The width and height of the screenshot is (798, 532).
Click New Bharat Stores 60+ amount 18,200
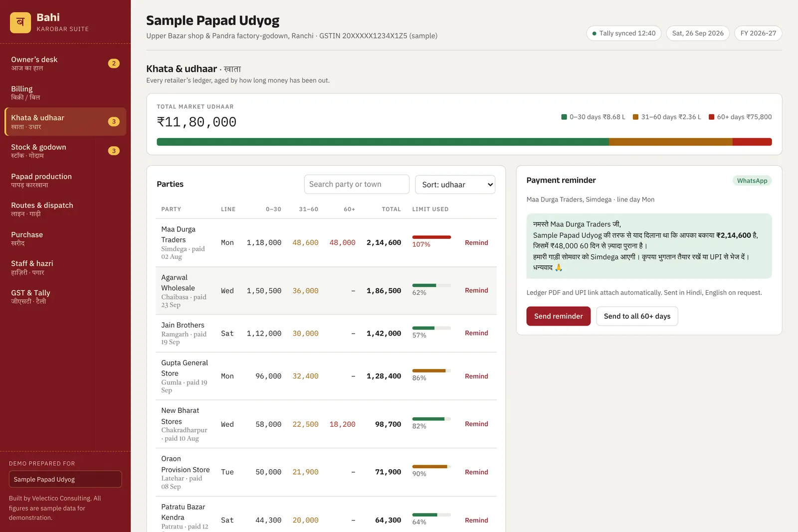click(x=342, y=424)
